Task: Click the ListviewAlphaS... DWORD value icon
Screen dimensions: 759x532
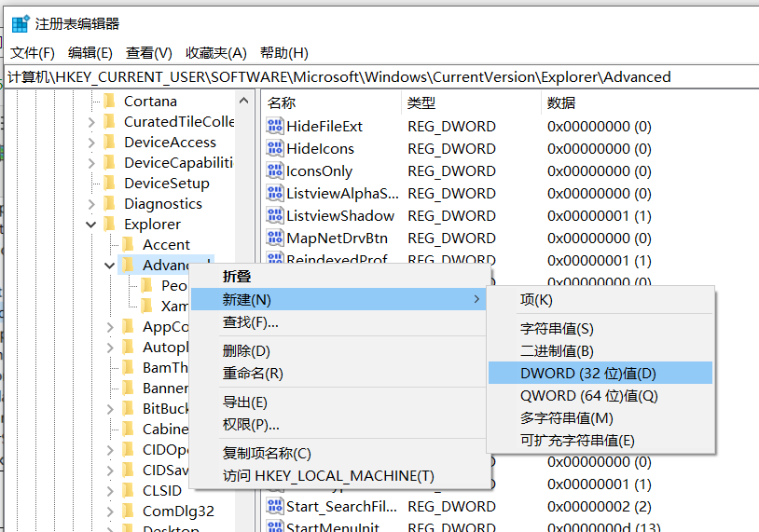Action: (275, 194)
